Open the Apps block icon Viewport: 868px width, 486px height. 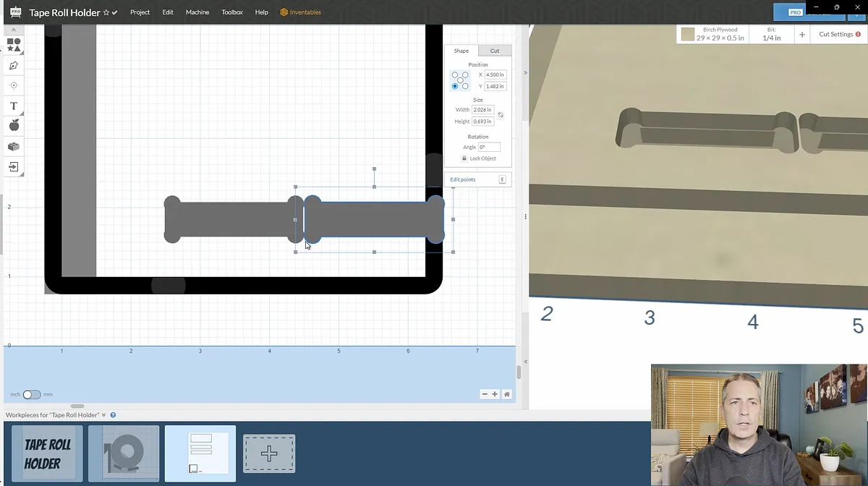pyautogui.click(x=13, y=146)
